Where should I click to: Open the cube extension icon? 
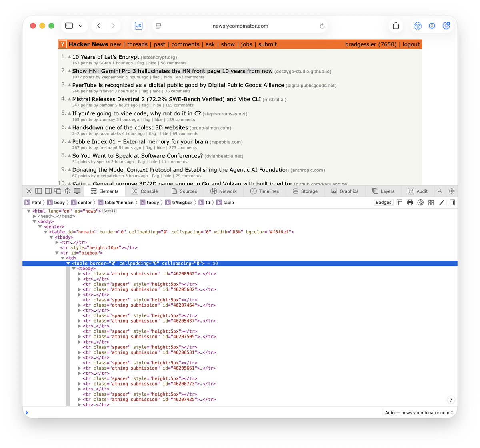[x=418, y=26]
